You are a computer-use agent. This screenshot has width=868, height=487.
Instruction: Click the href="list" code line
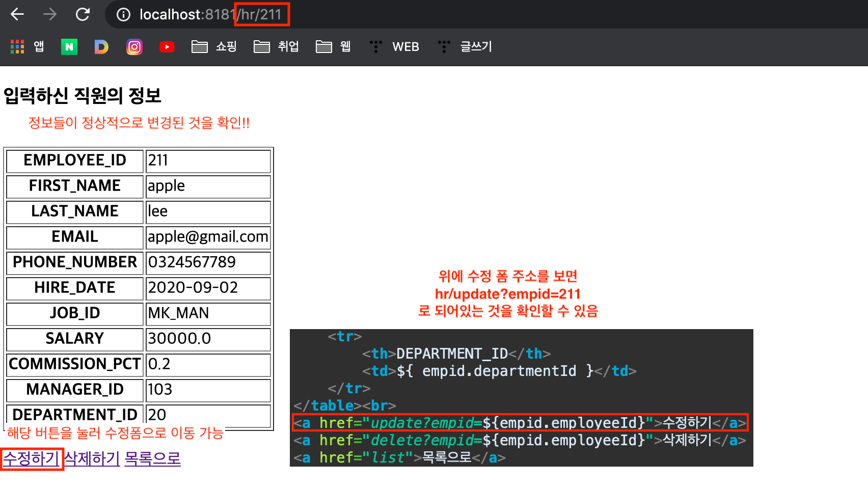click(x=400, y=457)
